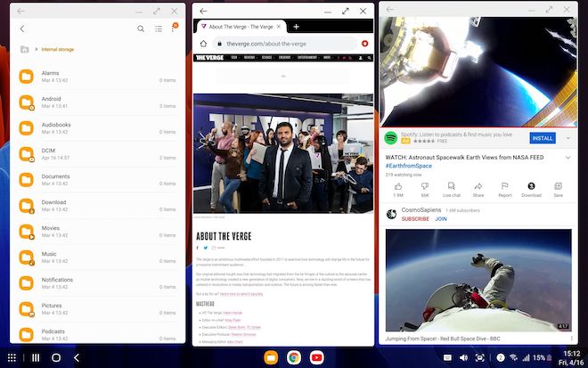
Task: Click the theverge.com address bar
Action: pos(285,44)
